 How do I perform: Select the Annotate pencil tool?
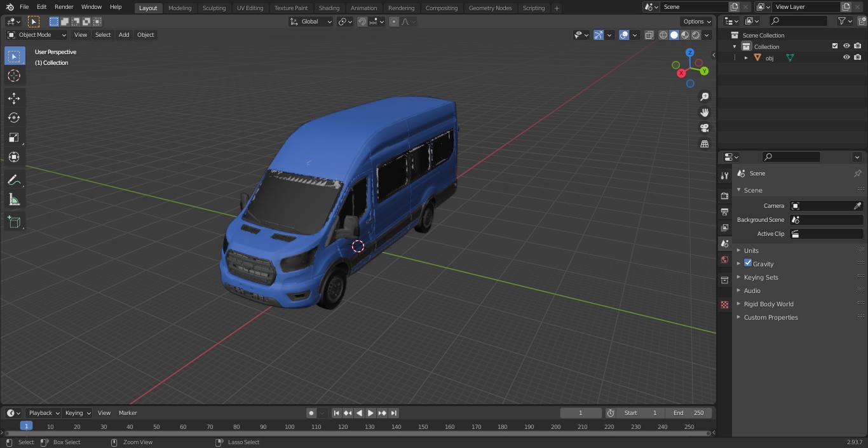click(14, 180)
